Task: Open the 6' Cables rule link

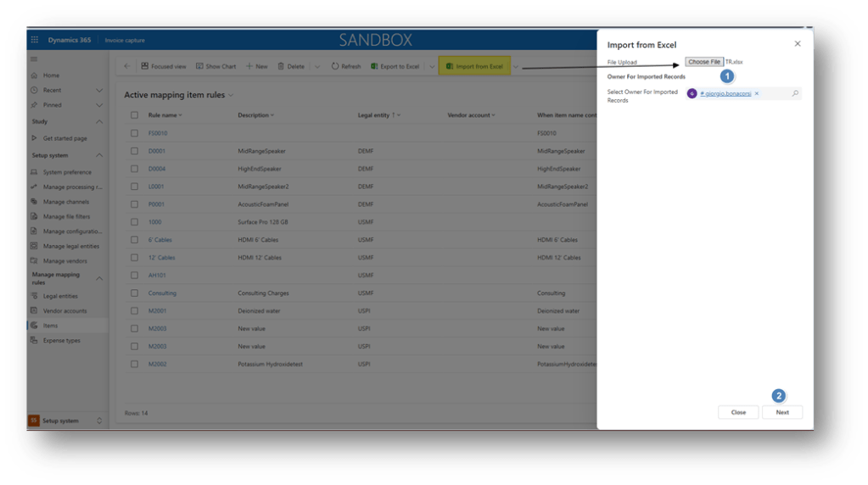Action: coord(160,240)
